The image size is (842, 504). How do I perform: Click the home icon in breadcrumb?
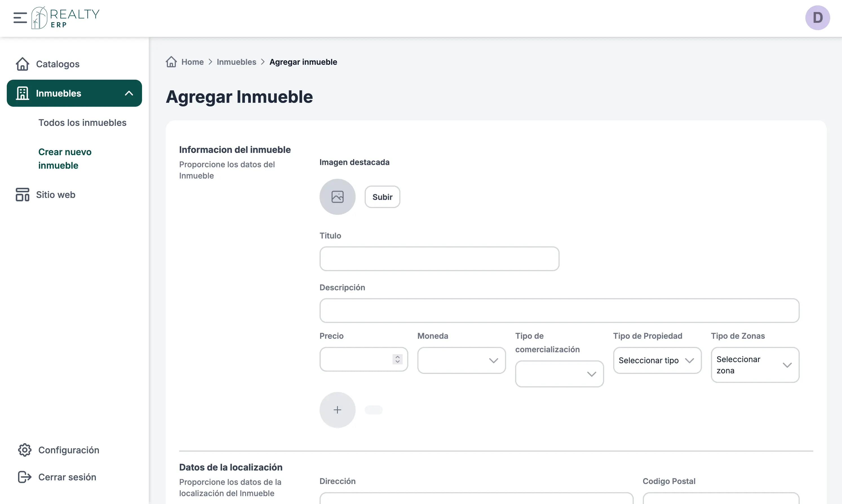[171, 62]
